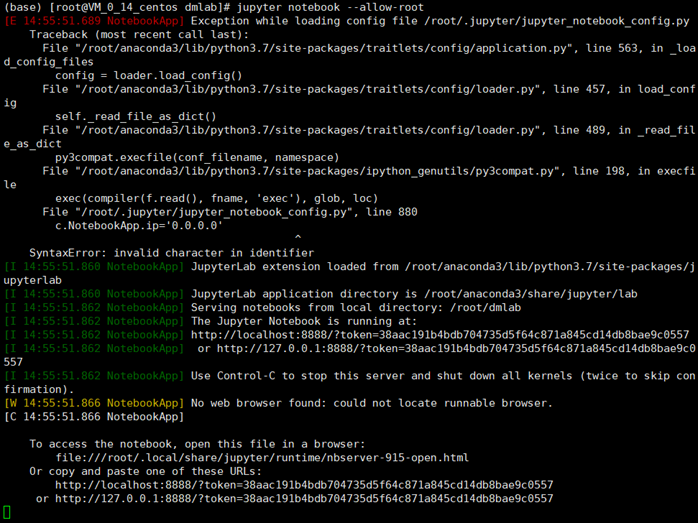
Task: Click 'The Jupyter Notebook is running at:' line
Action: coord(304,321)
